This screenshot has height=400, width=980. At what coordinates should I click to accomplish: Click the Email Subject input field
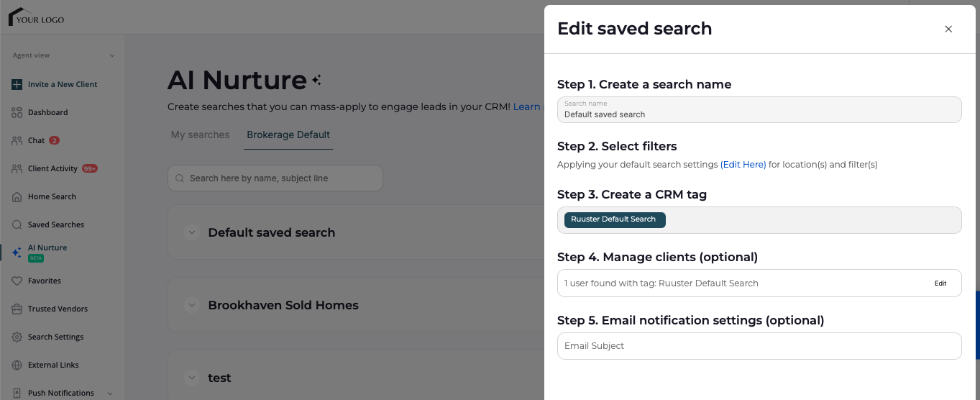click(x=759, y=346)
